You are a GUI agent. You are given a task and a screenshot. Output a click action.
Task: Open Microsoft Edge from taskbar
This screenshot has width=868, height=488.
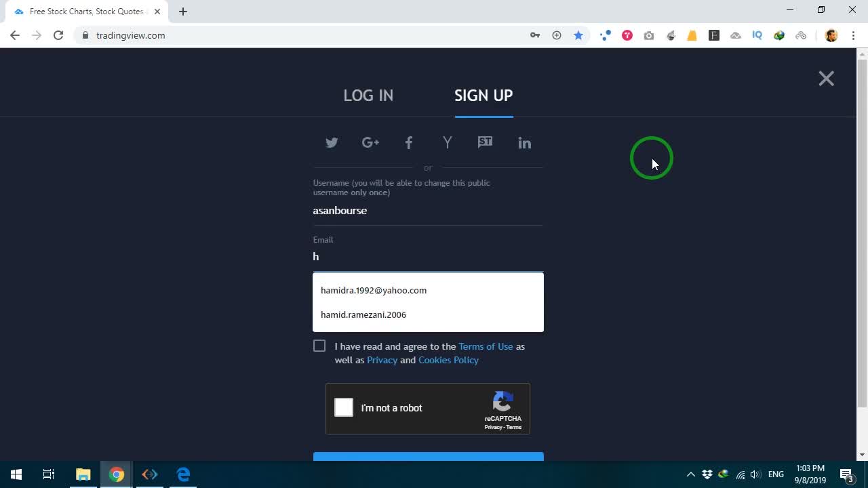click(x=183, y=474)
